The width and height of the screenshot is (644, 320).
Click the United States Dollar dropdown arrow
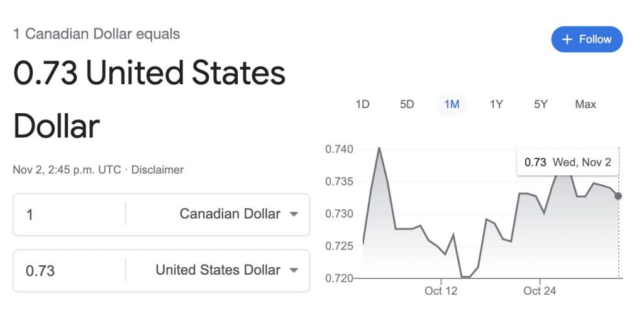tap(293, 270)
